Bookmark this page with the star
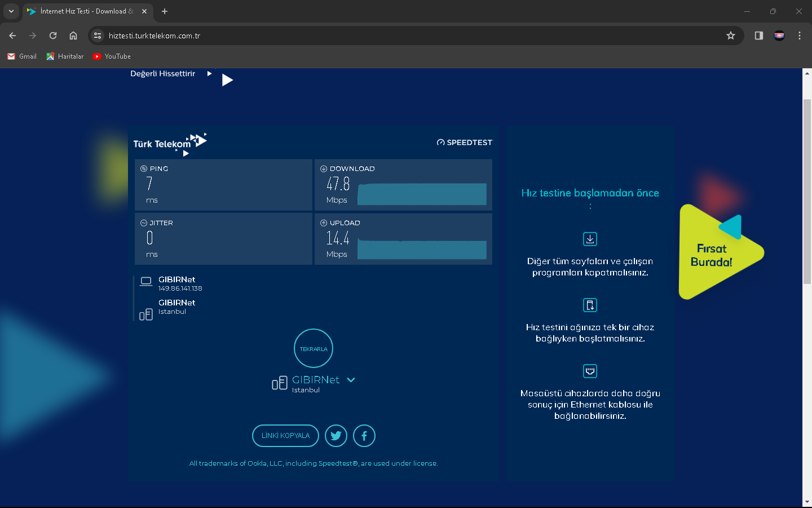This screenshot has width=812, height=508. [731, 36]
